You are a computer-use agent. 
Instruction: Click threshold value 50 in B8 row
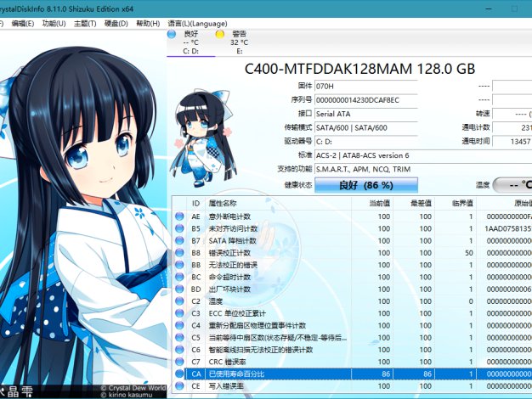pyautogui.click(x=469, y=253)
